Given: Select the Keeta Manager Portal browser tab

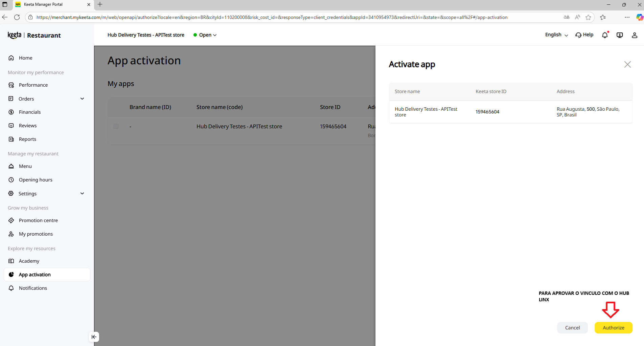Looking at the screenshot, I should (x=52, y=5).
